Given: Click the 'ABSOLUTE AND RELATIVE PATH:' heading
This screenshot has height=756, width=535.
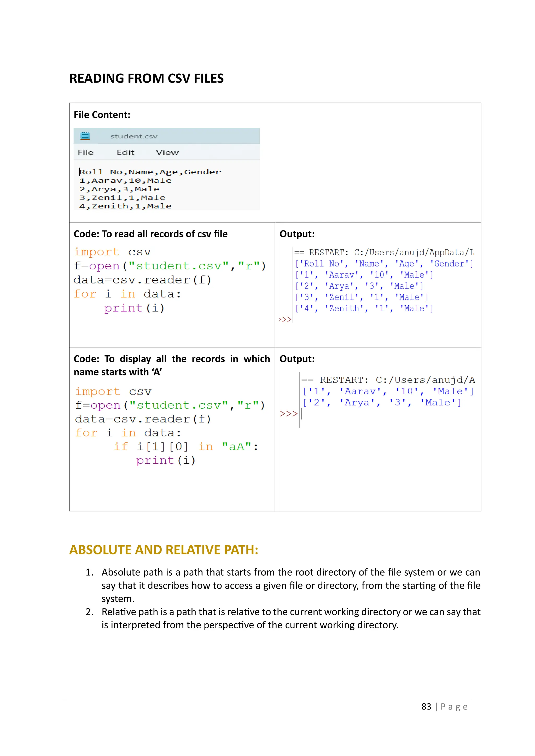Looking at the screenshot, I should pyautogui.click(x=164, y=550).
